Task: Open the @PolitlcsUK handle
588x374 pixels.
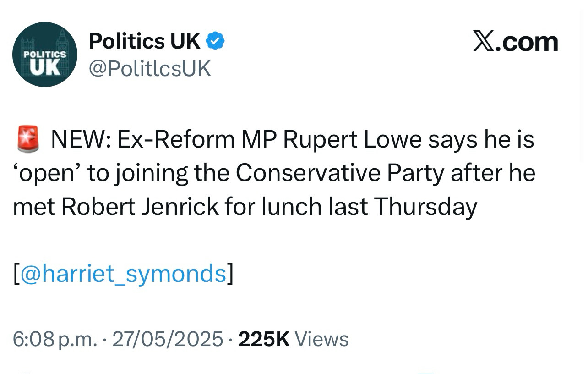Action: click(x=149, y=69)
